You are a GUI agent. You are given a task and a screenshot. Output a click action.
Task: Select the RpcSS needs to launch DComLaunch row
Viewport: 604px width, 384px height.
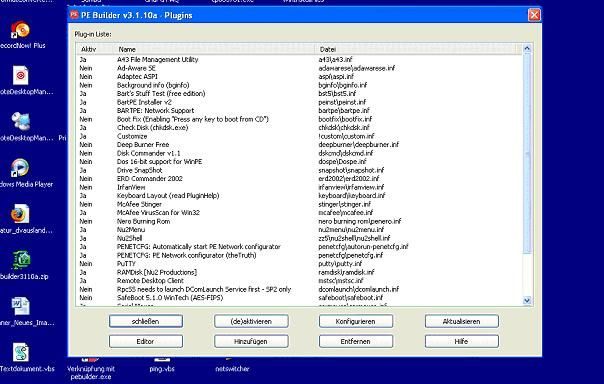point(299,289)
